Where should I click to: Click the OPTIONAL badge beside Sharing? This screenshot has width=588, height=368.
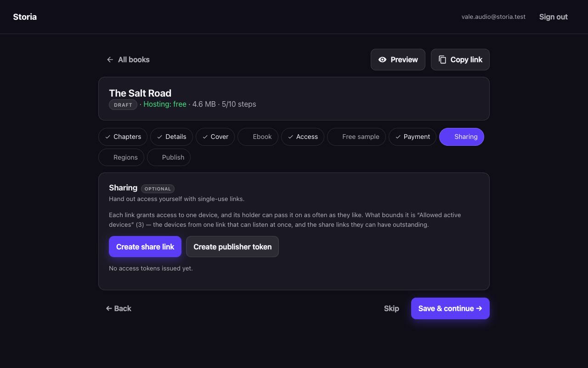click(158, 189)
